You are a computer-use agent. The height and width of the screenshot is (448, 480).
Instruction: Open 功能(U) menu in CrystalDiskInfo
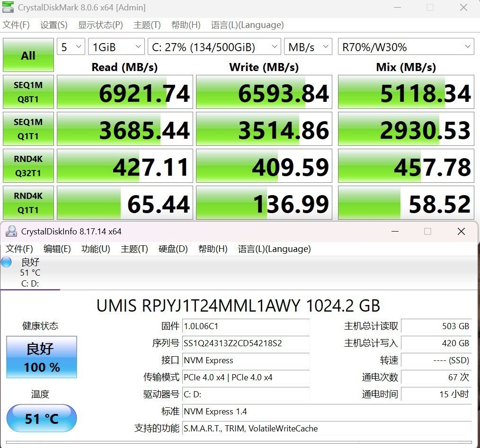point(96,249)
